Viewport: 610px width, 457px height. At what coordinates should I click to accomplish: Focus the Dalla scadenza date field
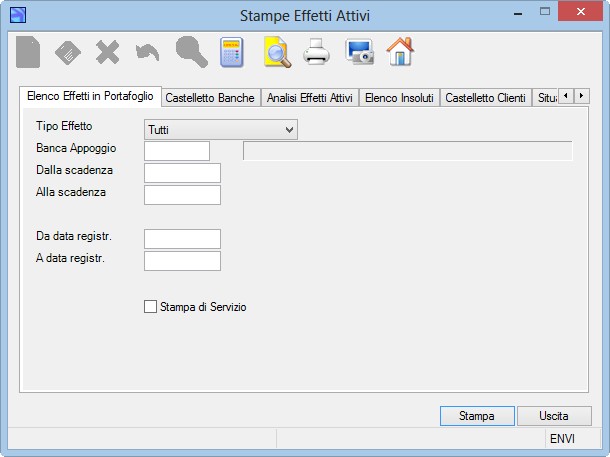click(x=182, y=173)
